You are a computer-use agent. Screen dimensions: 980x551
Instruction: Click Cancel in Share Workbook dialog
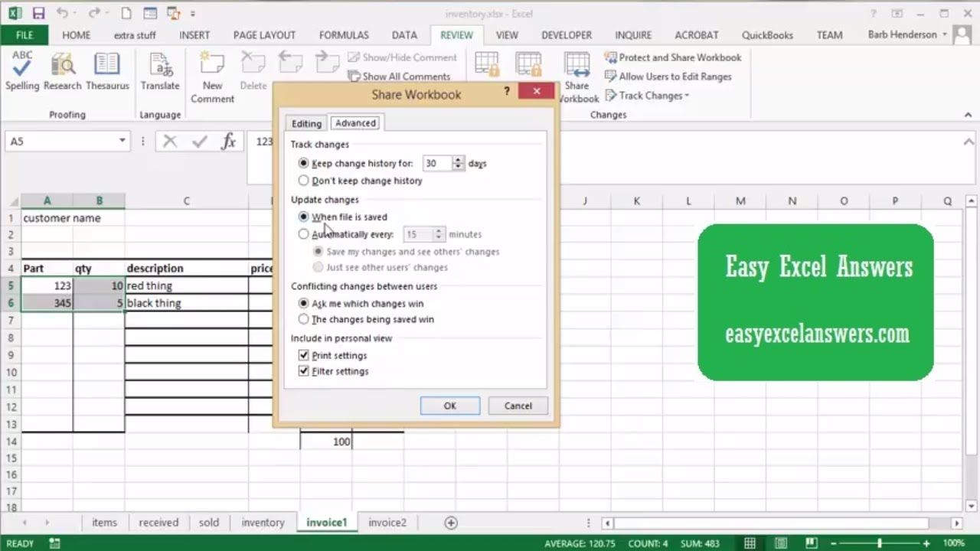point(518,406)
